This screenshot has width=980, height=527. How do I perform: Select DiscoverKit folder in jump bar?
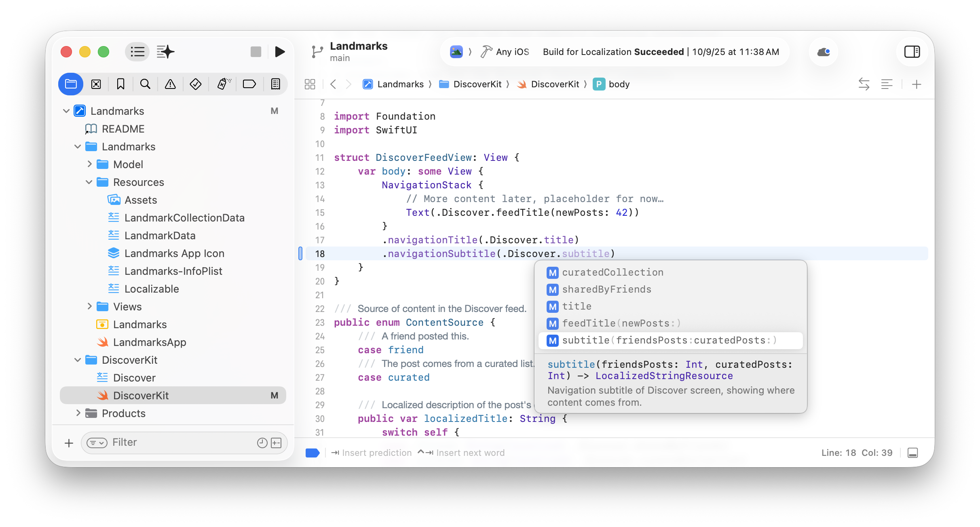471,84
